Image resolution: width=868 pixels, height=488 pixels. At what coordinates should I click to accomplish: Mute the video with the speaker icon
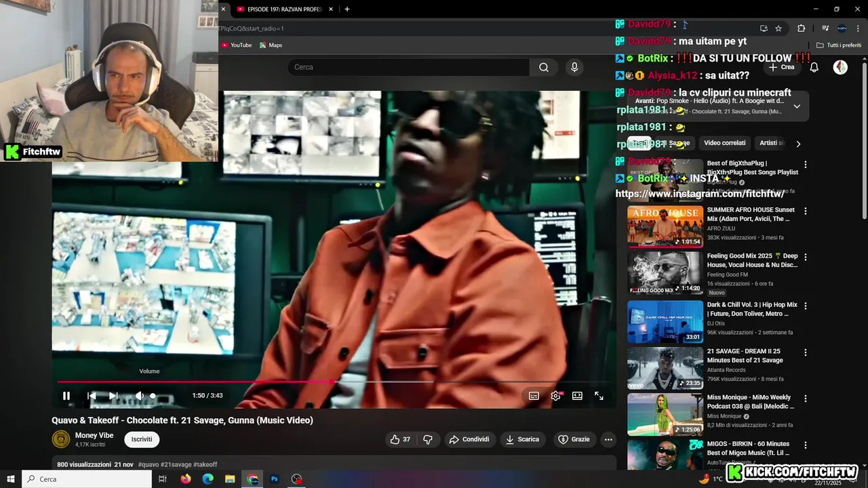pos(139,396)
